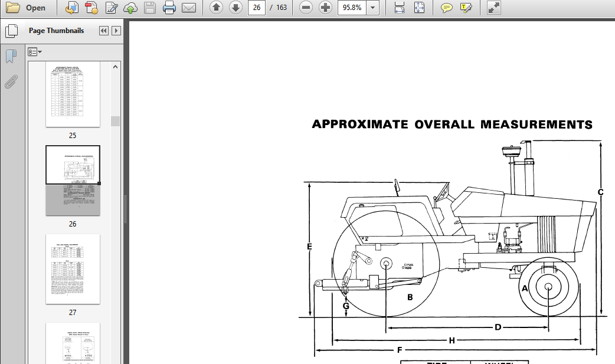
Task: Click the Export PDF icon
Action: pyautogui.click(x=71, y=8)
